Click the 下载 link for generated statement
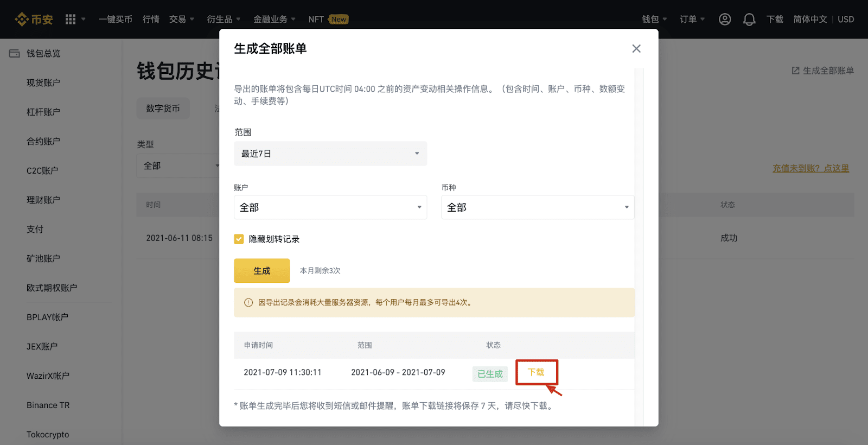This screenshot has height=445, width=868. click(x=536, y=372)
